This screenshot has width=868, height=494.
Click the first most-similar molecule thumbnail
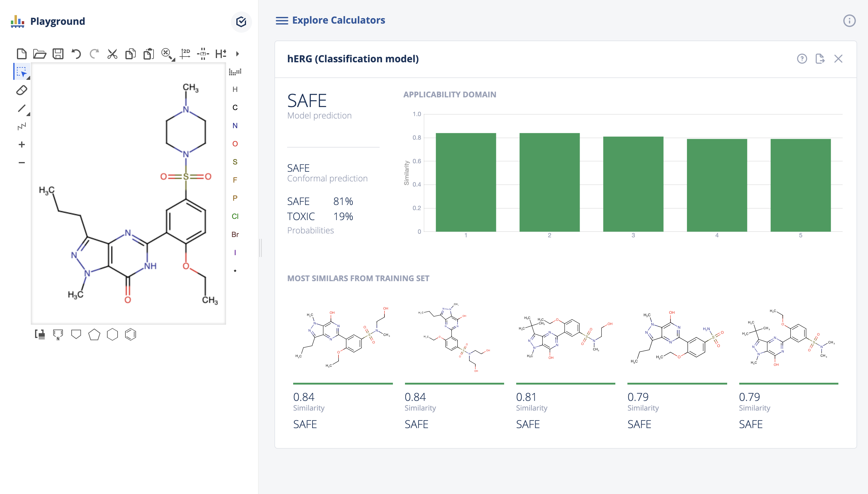pos(343,338)
